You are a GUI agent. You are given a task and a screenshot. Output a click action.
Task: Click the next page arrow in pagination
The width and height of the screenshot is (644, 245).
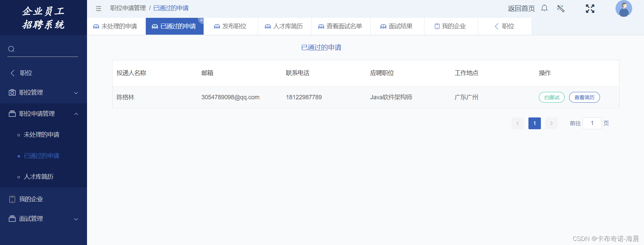point(551,123)
